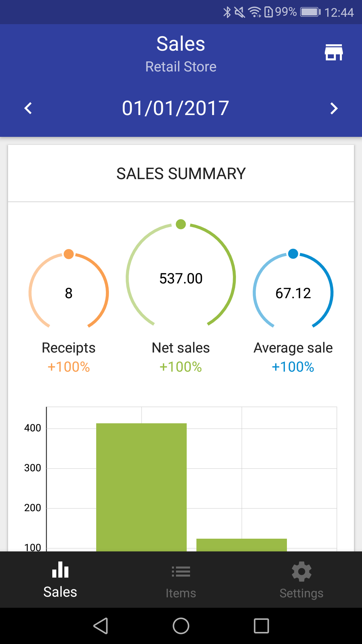Tap the Items list icon
Image resolution: width=362 pixels, height=644 pixels.
(x=181, y=571)
